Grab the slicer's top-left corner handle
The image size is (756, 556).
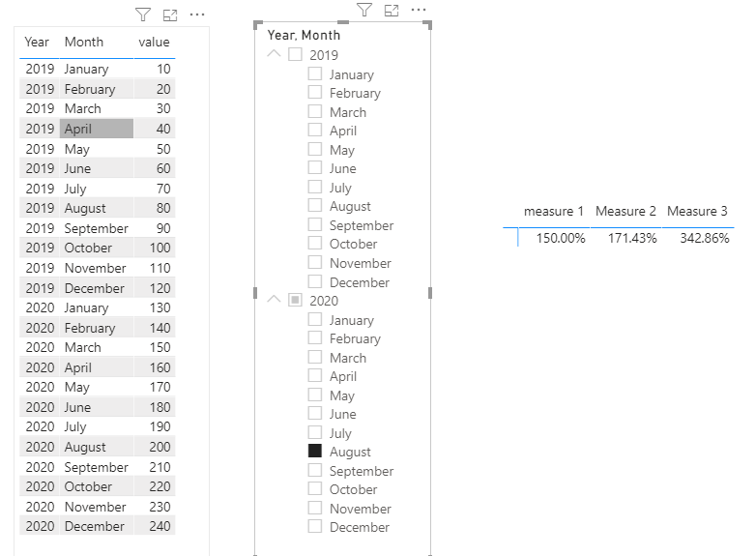click(x=257, y=24)
